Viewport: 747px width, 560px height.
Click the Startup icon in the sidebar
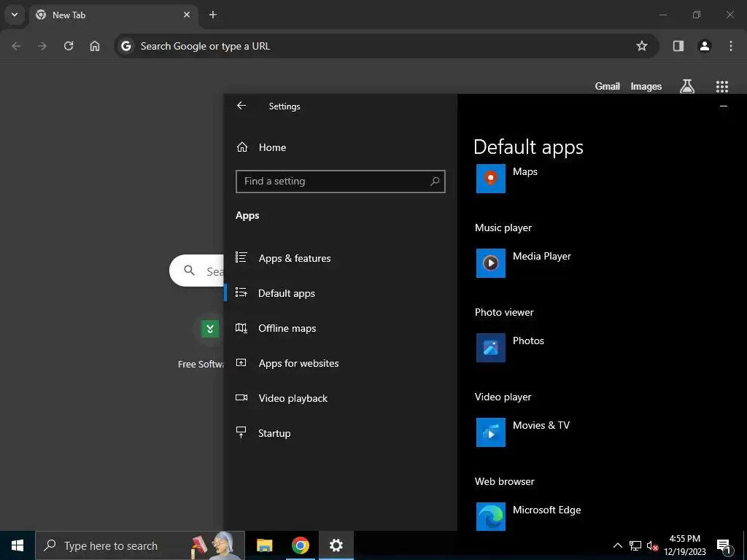coord(241,432)
